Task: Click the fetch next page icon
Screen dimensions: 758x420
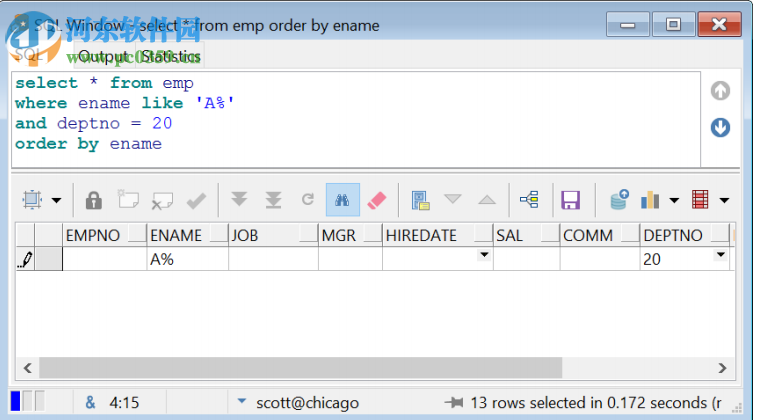Action: pos(239,199)
